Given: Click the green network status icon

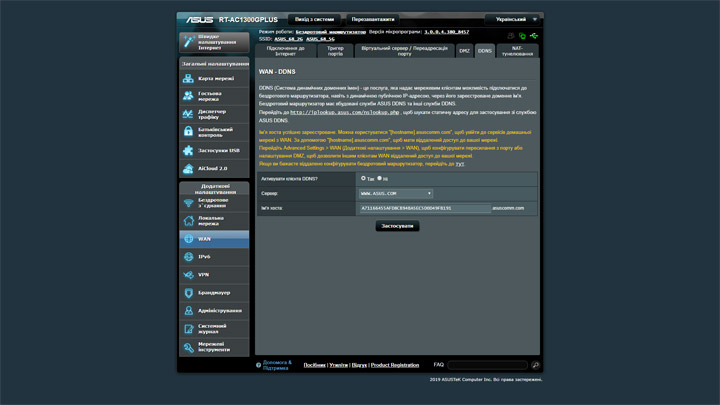Looking at the screenshot, I should point(522,36).
